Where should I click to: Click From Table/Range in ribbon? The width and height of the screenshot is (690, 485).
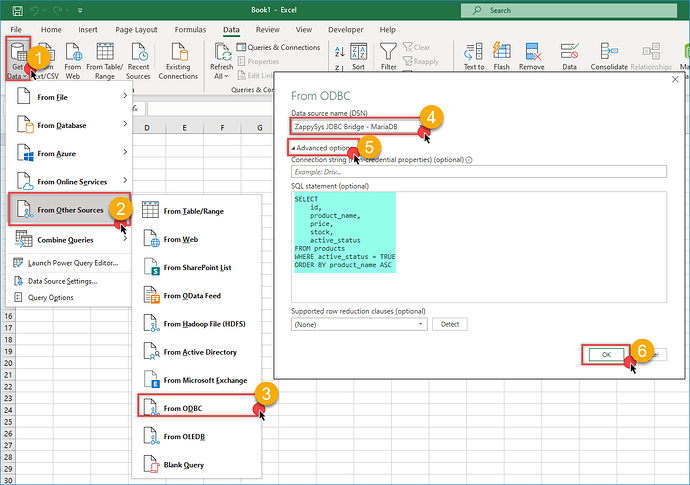pos(105,60)
